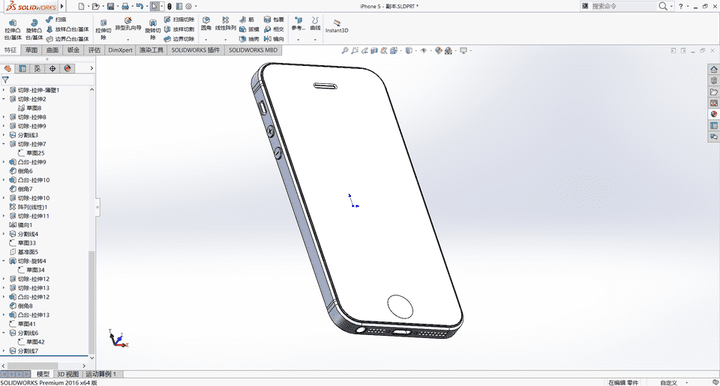Open the dropdown arrow under Fillet (圆角)
Viewport: 720px width, 386px height.
pos(206,39)
